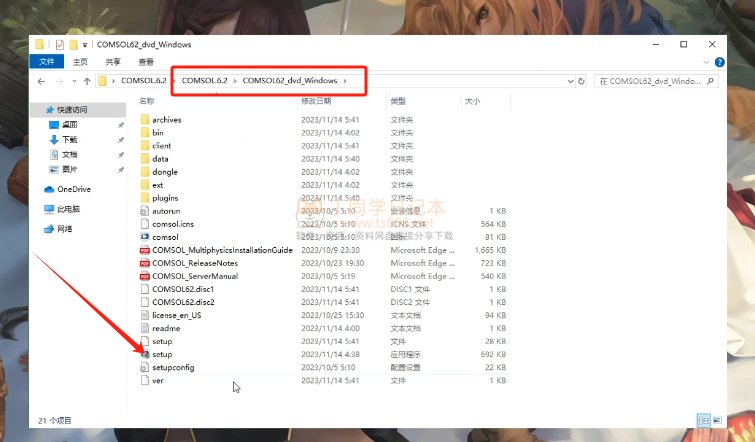Image resolution: width=755 pixels, height=442 pixels.
Task: Open 文档 in navigation pane
Action: tap(69, 155)
